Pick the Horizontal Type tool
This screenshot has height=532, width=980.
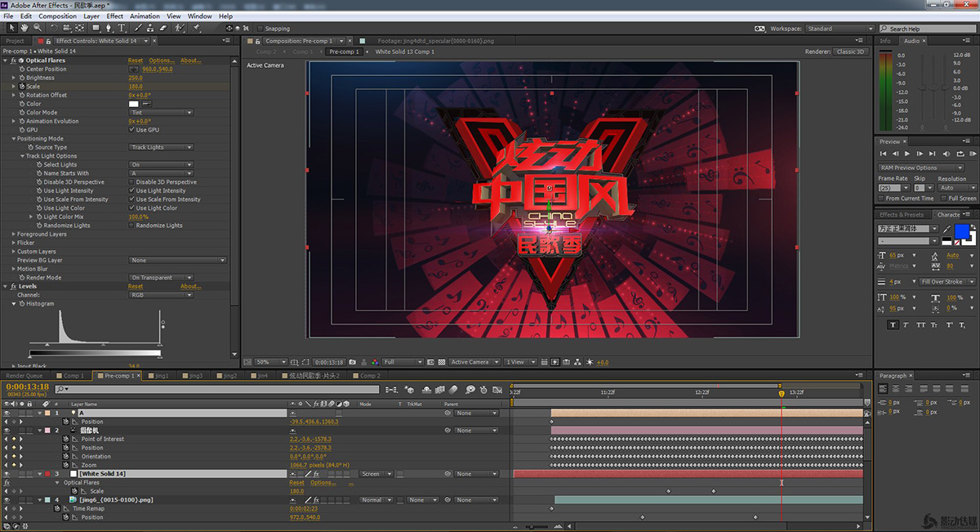(122, 28)
